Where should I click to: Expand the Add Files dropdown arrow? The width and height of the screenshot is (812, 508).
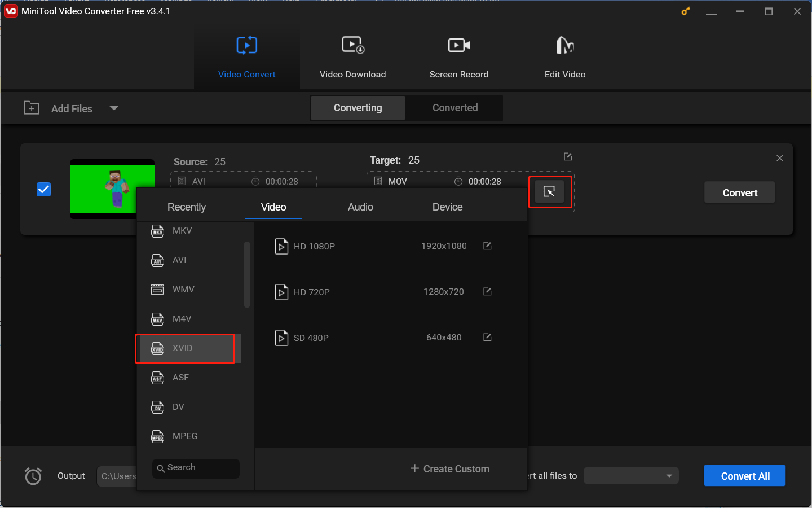tap(114, 108)
